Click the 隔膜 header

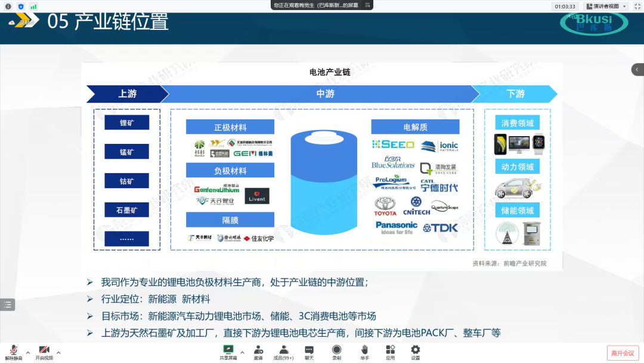point(230,220)
